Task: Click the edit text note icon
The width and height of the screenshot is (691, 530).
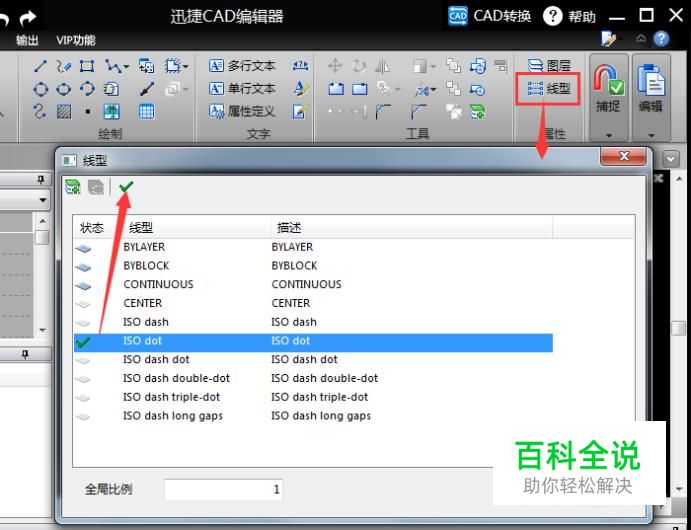Action: tap(301, 111)
